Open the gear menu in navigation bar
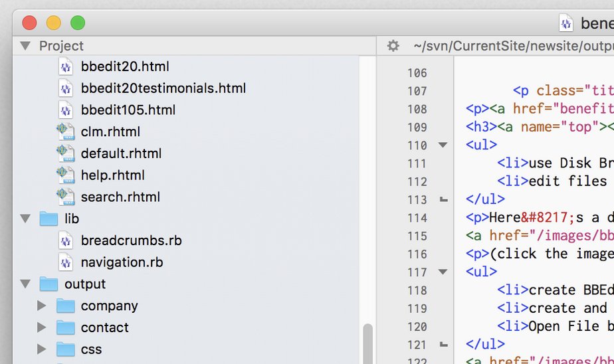Screen dimensions: 614x364 393,46
